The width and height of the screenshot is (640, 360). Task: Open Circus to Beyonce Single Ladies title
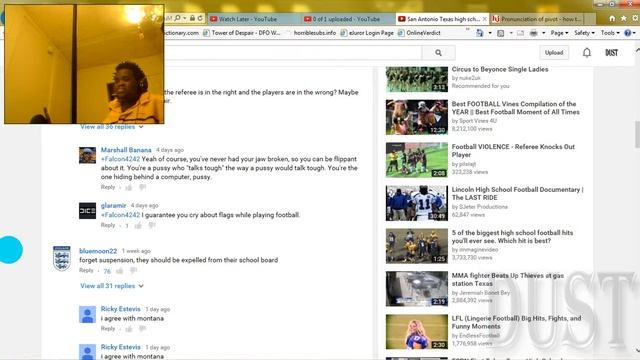point(500,69)
